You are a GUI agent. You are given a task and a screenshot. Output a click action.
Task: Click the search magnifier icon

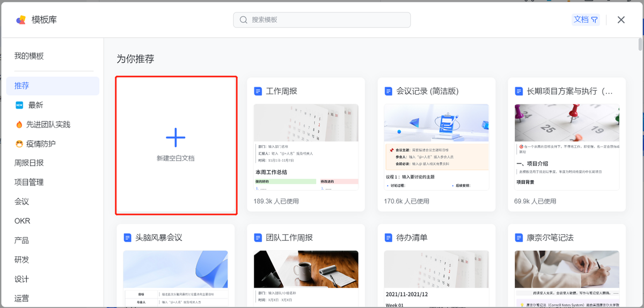(243, 20)
